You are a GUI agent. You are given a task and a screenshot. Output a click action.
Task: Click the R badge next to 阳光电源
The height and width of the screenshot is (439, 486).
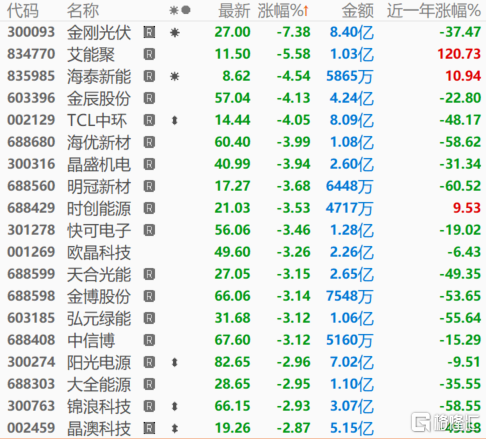click(x=149, y=362)
